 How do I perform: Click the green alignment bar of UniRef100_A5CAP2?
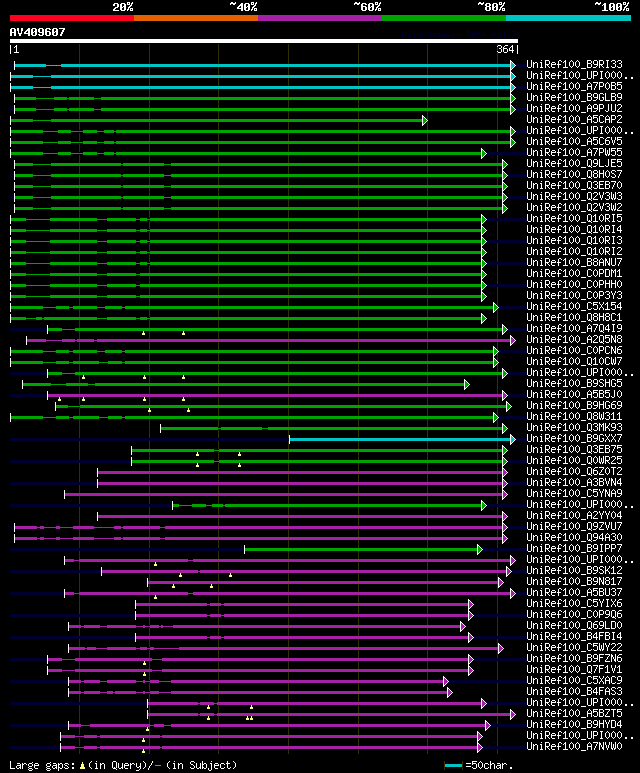click(x=217, y=120)
